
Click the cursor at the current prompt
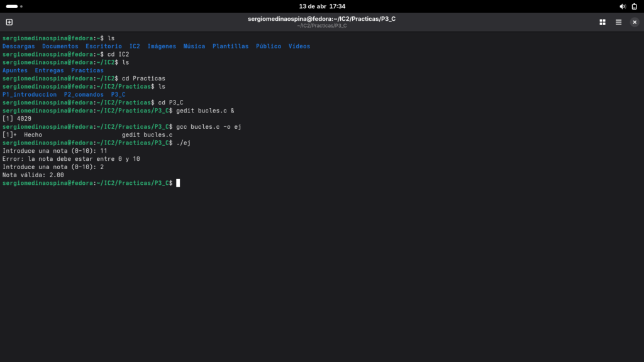tap(178, 183)
